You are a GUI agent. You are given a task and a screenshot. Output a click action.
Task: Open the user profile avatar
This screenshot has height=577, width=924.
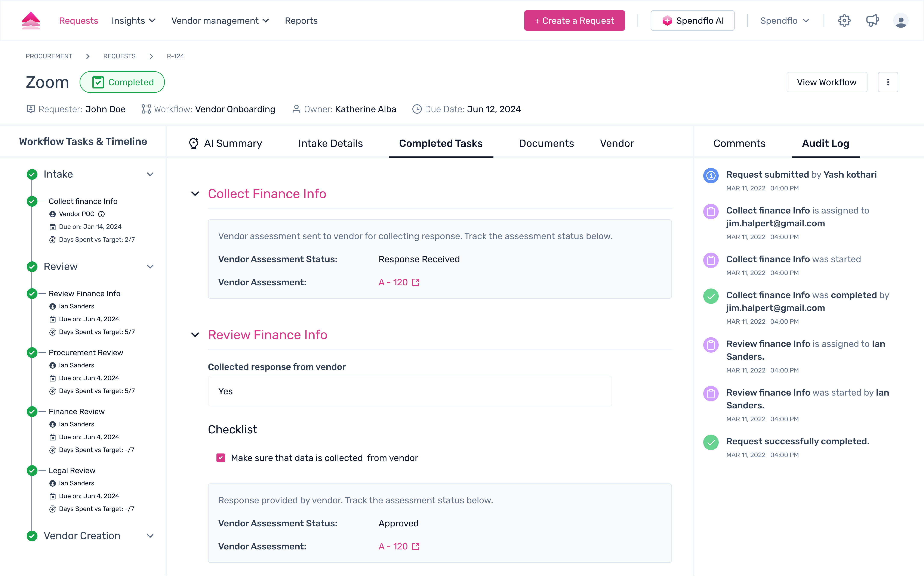point(901,21)
